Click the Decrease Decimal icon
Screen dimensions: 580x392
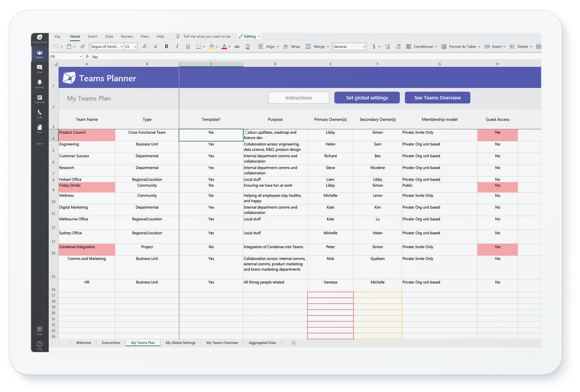click(x=398, y=46)
